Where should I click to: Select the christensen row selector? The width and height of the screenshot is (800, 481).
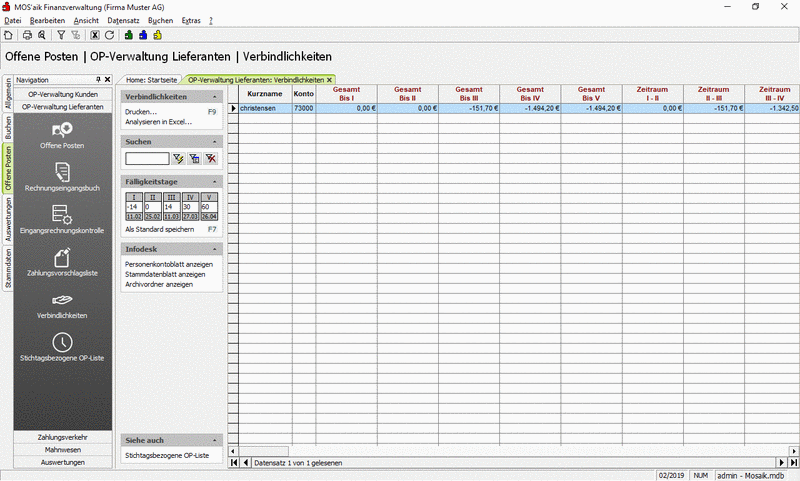233,108
